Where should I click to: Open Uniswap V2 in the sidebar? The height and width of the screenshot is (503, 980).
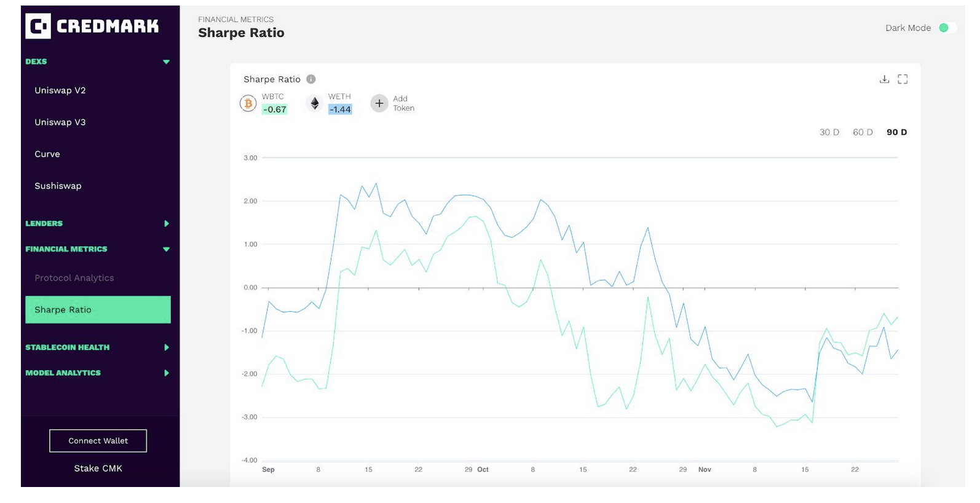tap(60, 90)
